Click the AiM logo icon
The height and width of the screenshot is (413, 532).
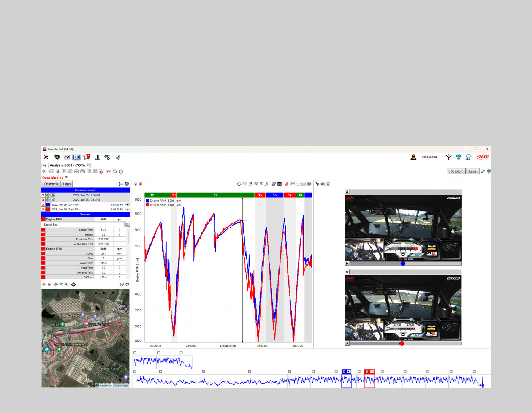[482, 157]
